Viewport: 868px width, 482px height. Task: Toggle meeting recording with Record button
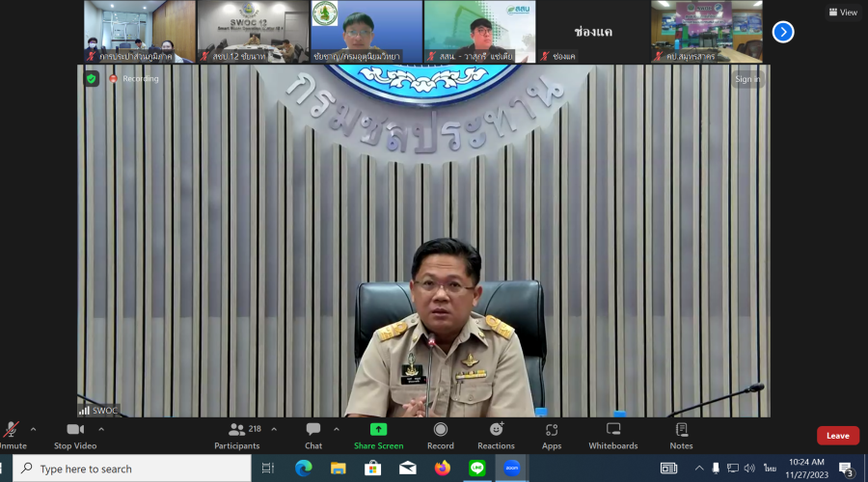(x=440, y=435)
